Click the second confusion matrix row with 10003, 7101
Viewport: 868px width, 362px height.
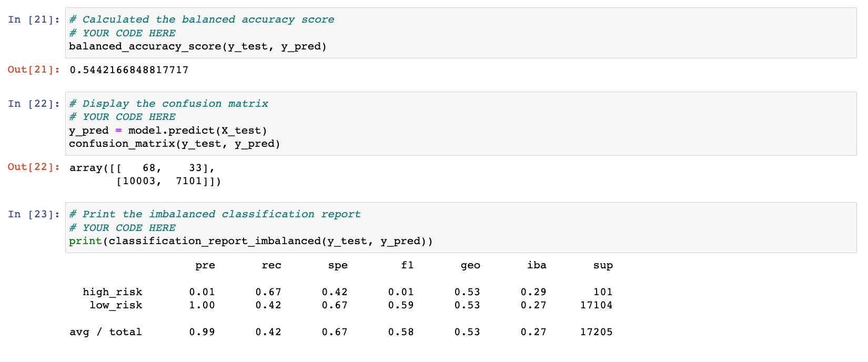[x=168, y=182]
